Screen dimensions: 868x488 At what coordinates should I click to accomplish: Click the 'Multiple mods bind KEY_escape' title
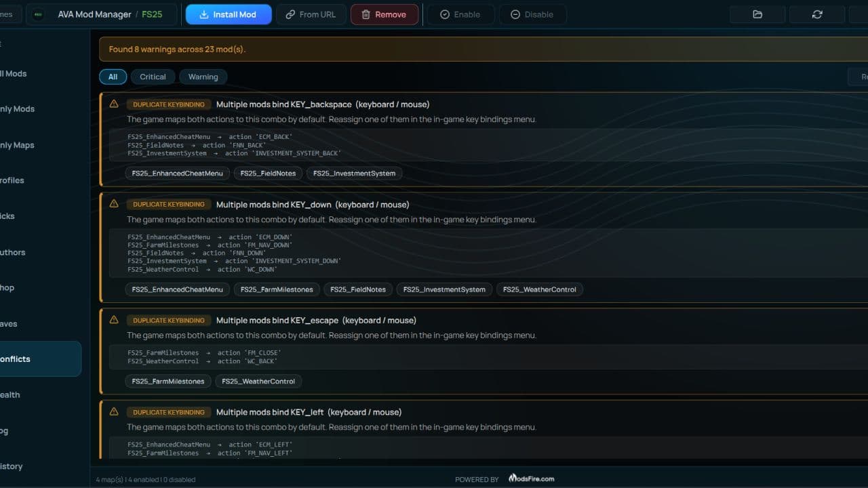316,321
